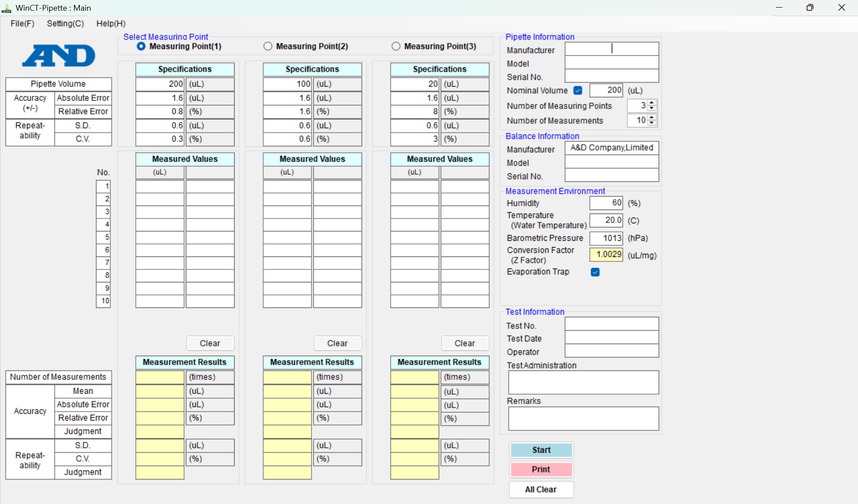Decrease Number of Measuring Points stepper
858x504 pixels.
(652, 109)
